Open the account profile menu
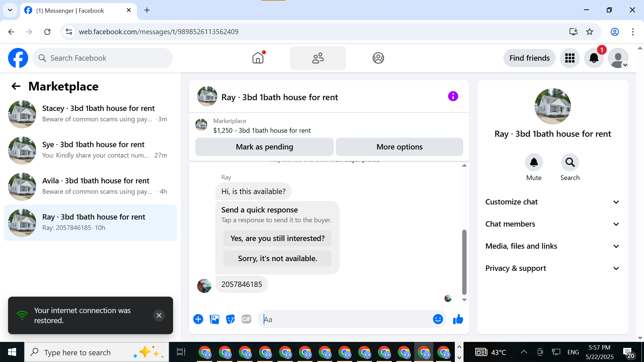Screen dimensions: 644x362 coord(618,58)
